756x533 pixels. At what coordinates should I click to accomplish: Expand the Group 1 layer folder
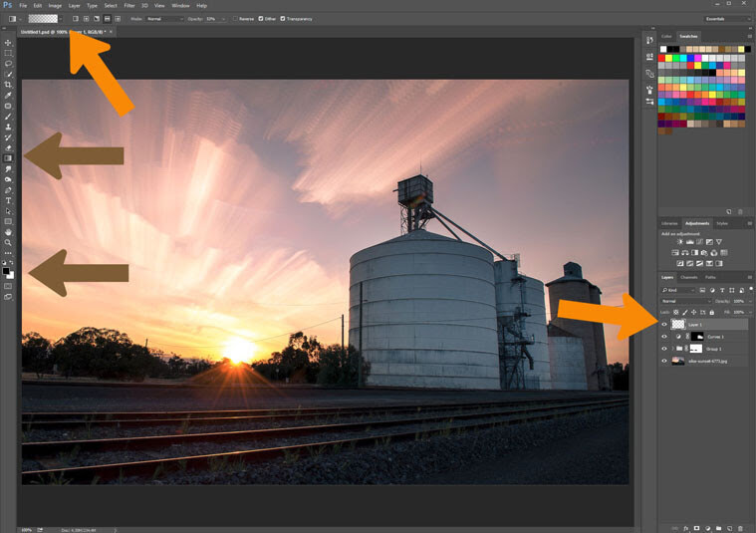tap(673, 349)
